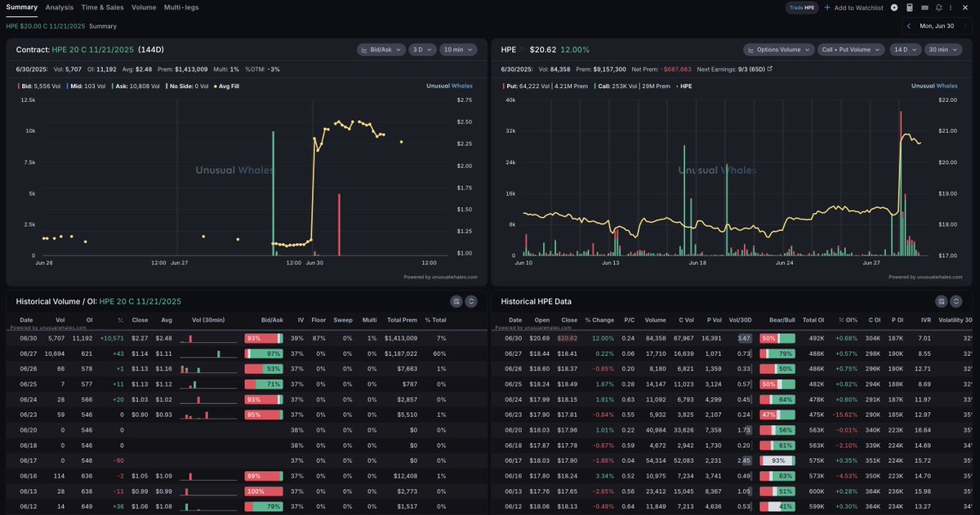Screen dimensions: 980x515
Task: Open the round plus icon in top bar
Action: pos(894,7)
